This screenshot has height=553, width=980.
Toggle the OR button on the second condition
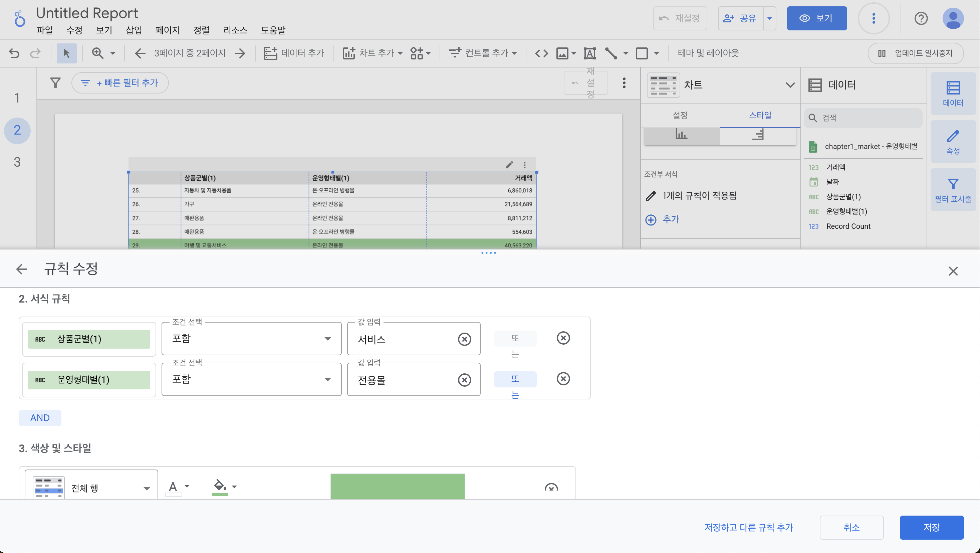click(515, 379)
